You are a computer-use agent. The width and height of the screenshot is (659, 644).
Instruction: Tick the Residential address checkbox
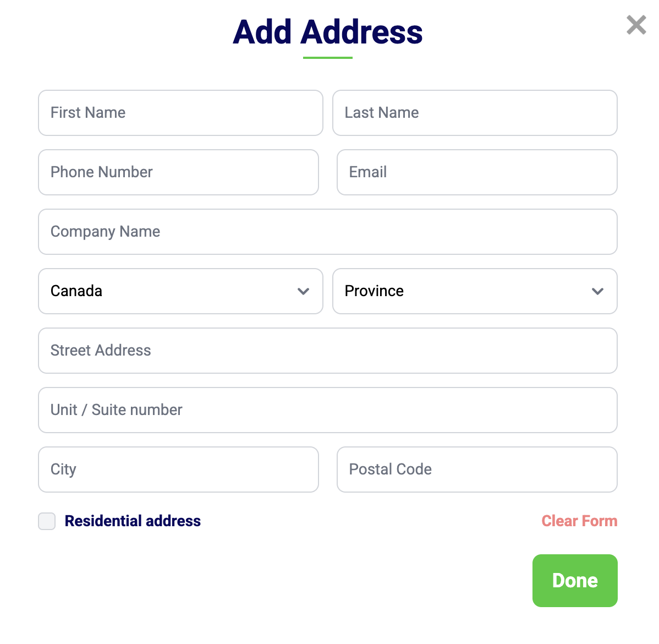tap(47, 521)
